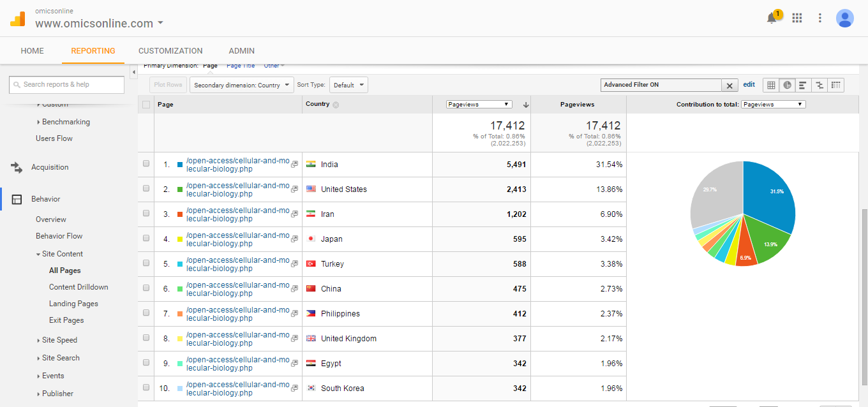This screenshot has height=407, width=868.
Task: Switch to comparison view
Action: [819, 85]
